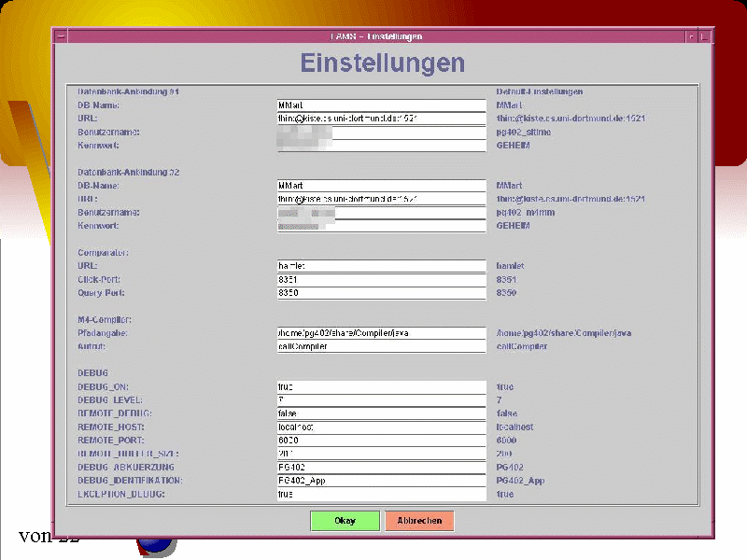Focus the REMOTE_HOST field with localhost
This screenshot has width=747, height=560.
coord(381,427)
